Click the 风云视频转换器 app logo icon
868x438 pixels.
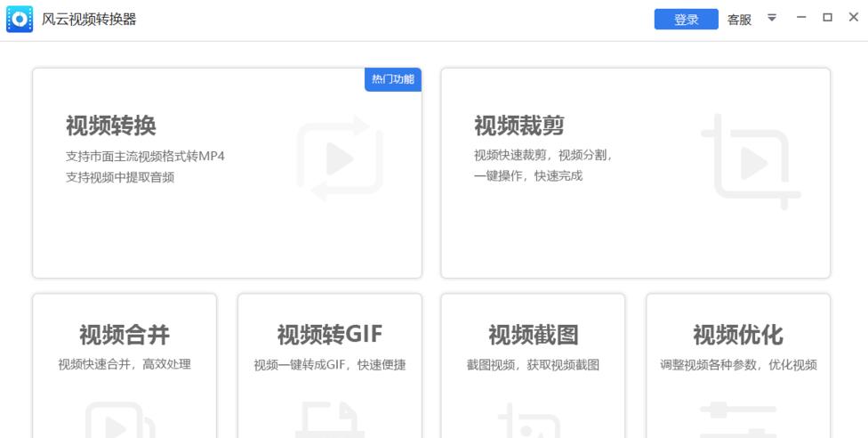pyautogui.click(x=20, y=20)
